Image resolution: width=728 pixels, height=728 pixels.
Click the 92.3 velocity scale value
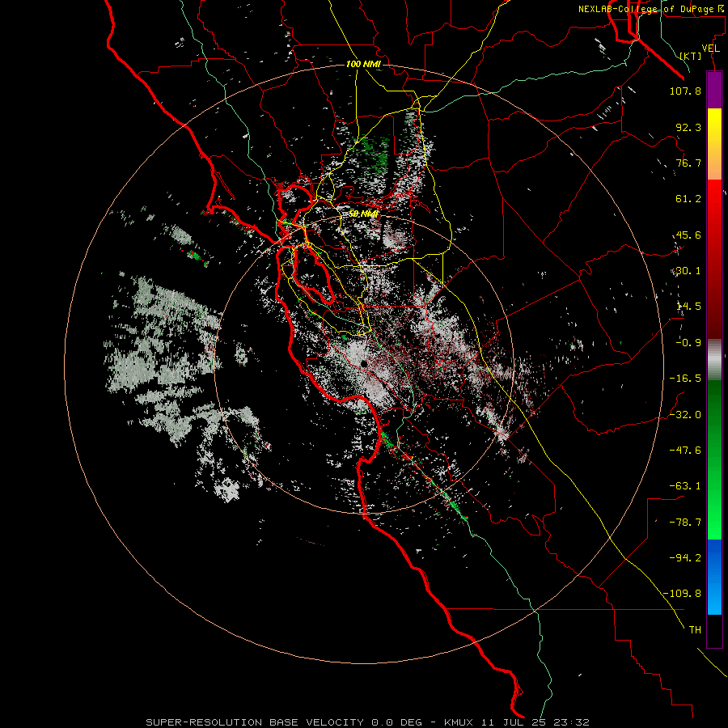[x=688, y=127]
